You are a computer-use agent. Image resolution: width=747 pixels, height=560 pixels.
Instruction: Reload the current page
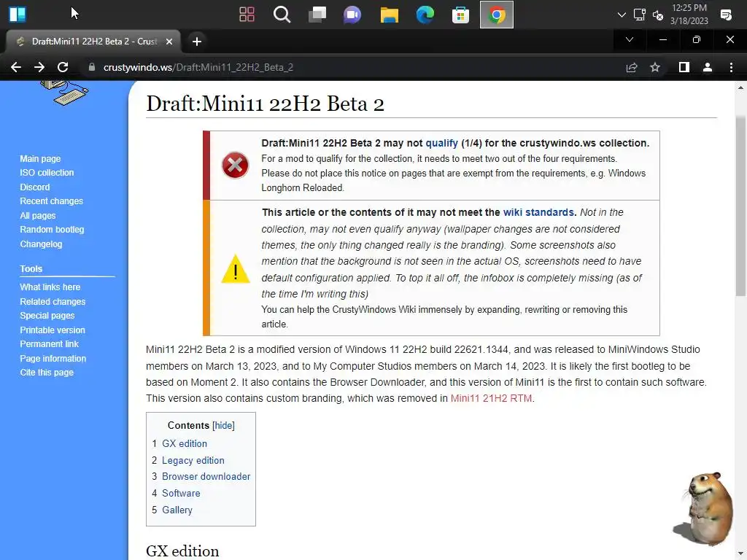(x=63, y=67)
